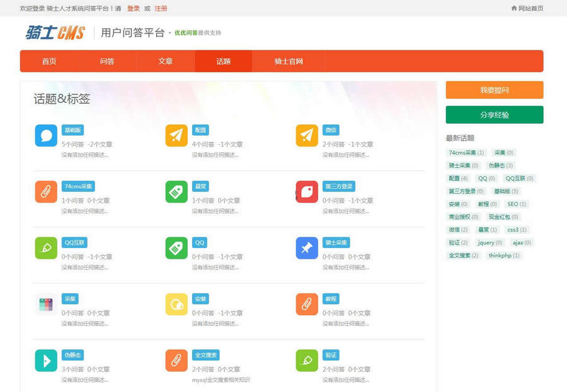Screen dimensions: 567x392
Task: Select the 配置 paper plane icon
Action: pos(176,135)
